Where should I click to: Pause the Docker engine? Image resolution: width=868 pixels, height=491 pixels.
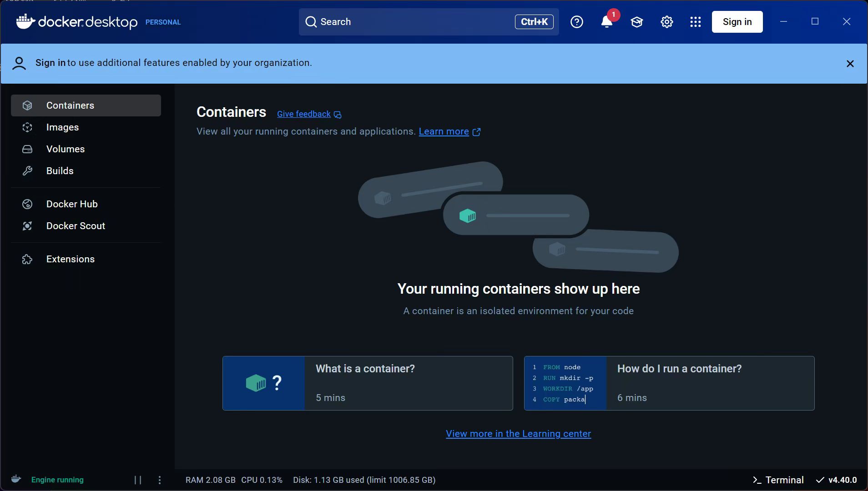pos(138,480)
